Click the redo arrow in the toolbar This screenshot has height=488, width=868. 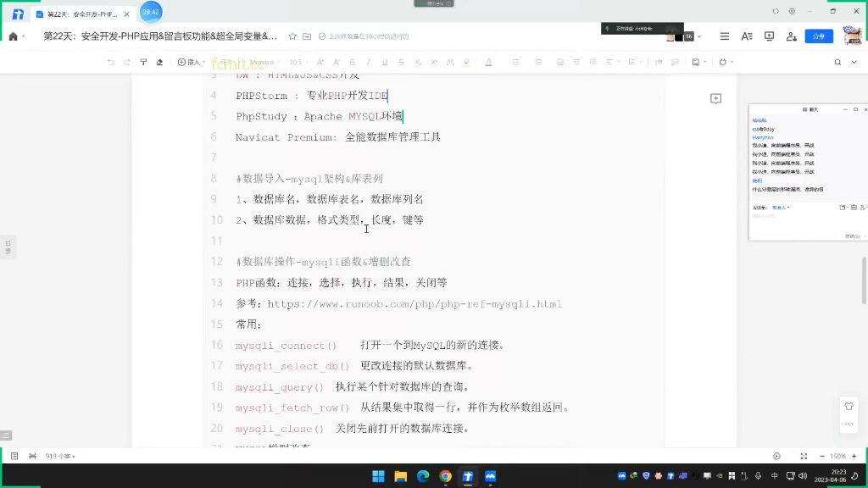(127, 62)
